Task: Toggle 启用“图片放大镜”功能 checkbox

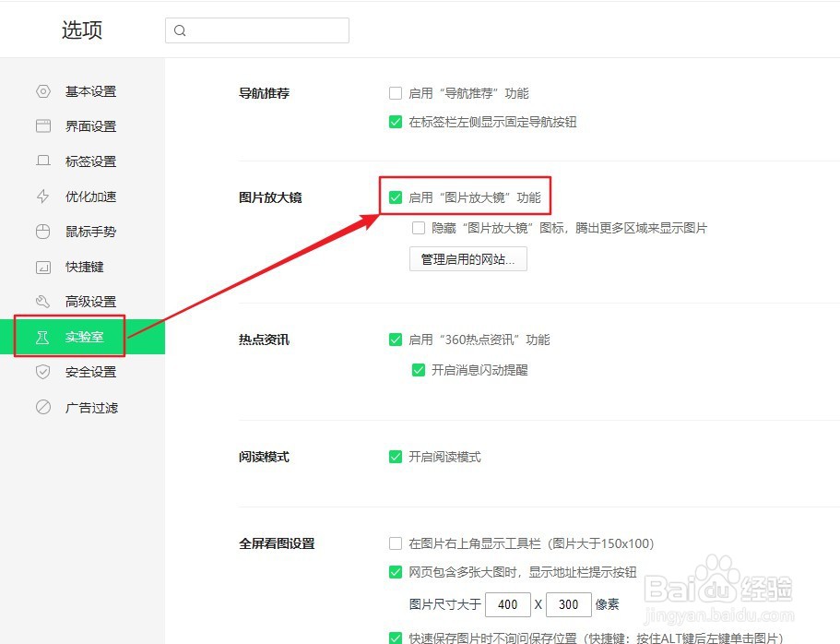Action: (396, 197)
